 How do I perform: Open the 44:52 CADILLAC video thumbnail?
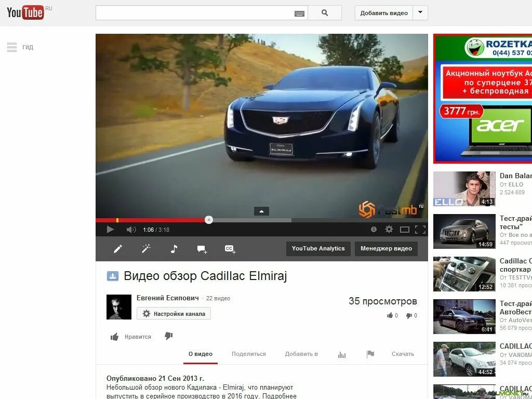[x=464, y=360]
